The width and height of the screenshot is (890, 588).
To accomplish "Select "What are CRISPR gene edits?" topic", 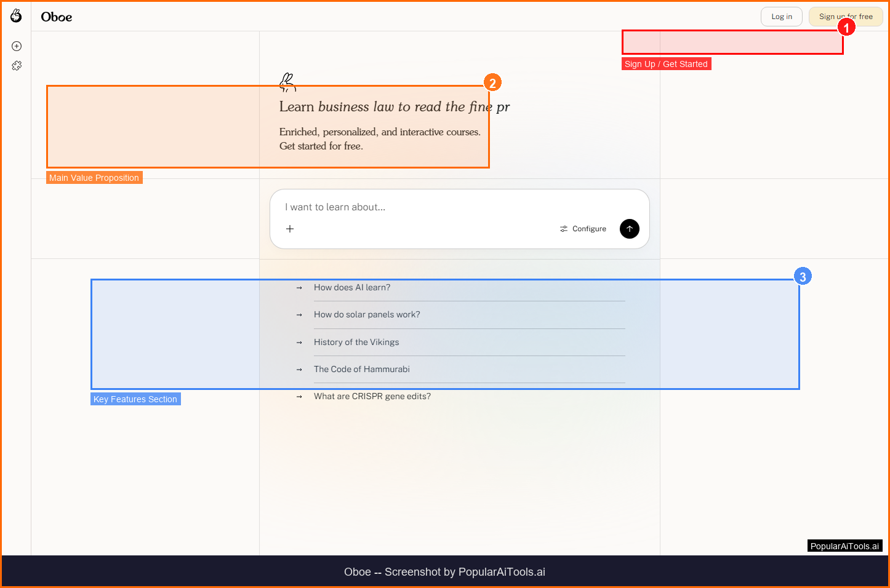I will tap(372, 397).
